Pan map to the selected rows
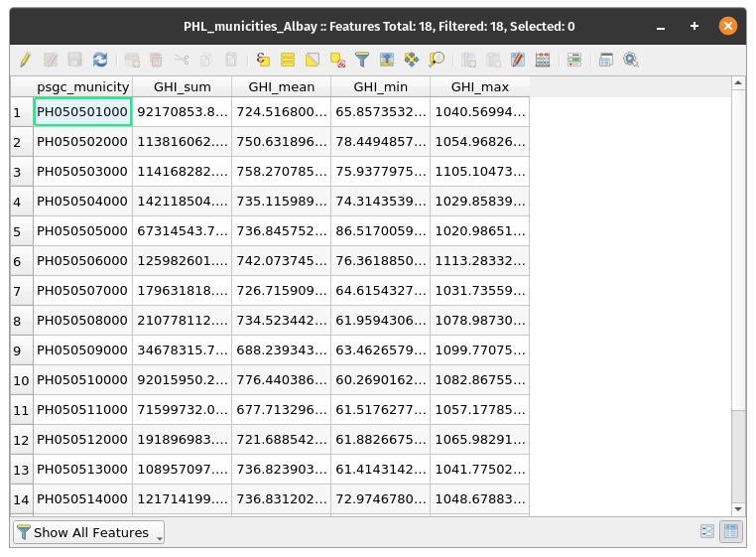The height and width of the screenshot is (557, 756). pos(412,61)
